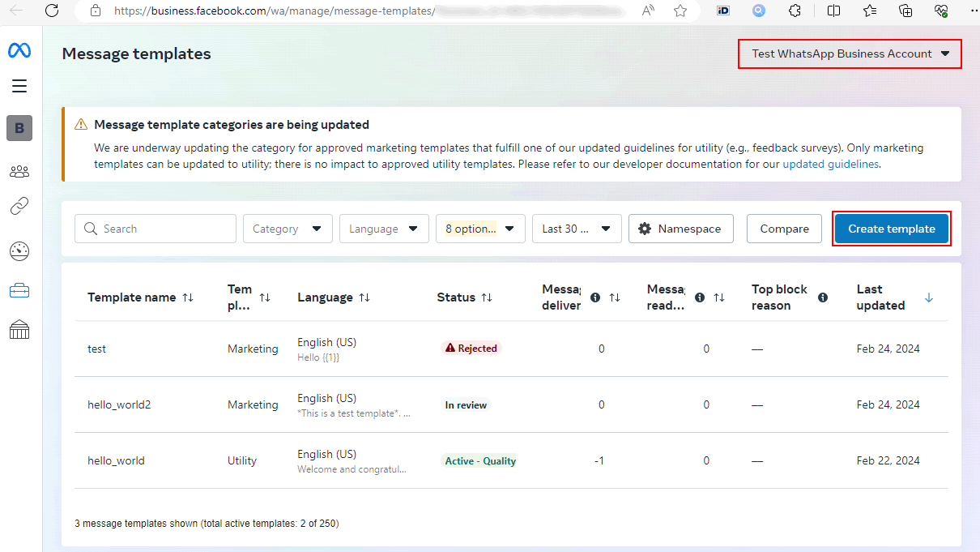Click in the template Search field
The image size is (980, 552).
click(x=156, y=229)
